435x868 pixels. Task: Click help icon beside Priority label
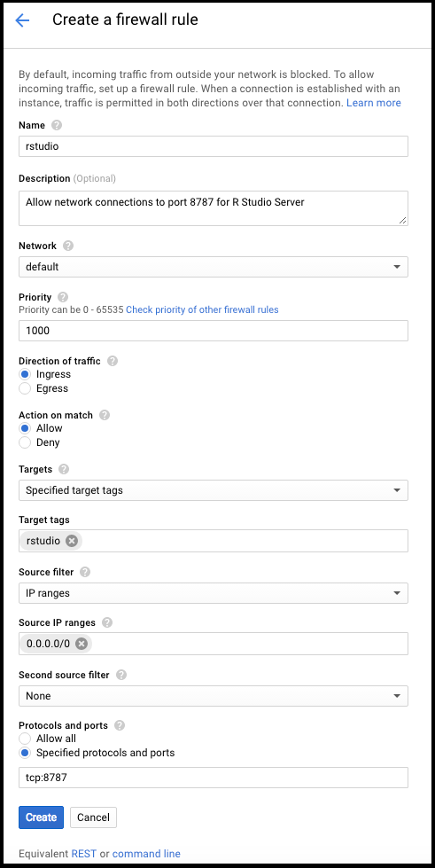[x=63, y=297]
